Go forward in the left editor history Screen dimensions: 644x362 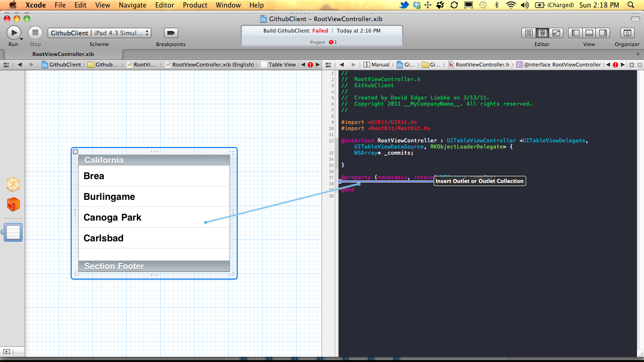point(31,65)
